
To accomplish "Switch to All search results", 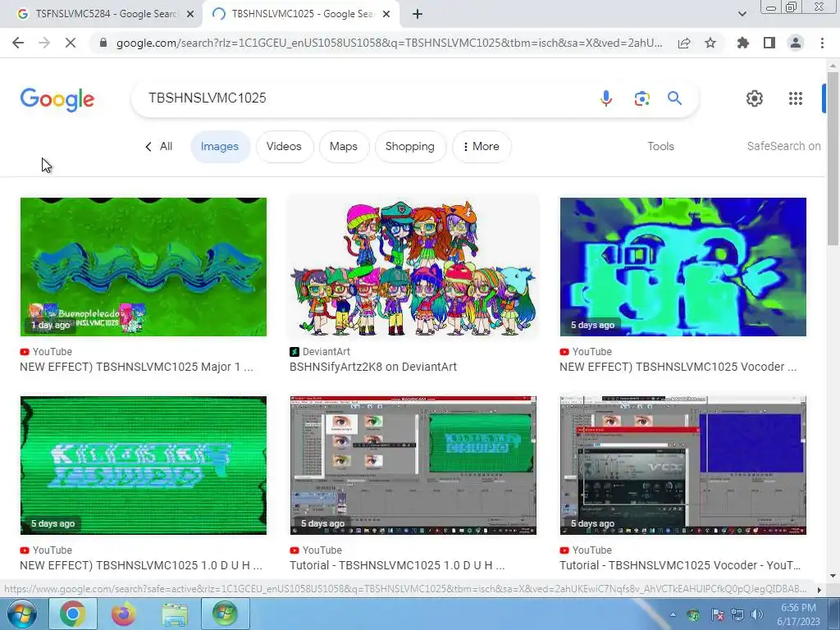I will point(159,146).
